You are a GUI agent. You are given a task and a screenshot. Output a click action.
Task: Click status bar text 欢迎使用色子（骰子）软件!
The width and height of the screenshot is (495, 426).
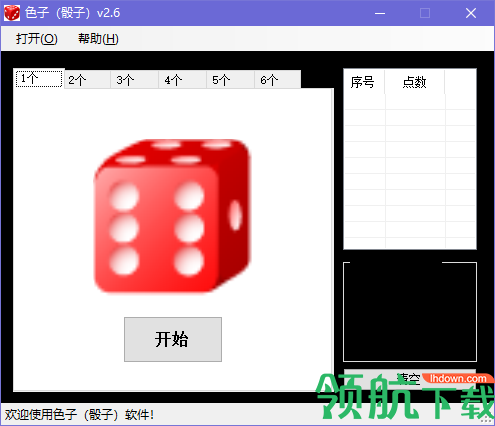[x=79, y=415]
